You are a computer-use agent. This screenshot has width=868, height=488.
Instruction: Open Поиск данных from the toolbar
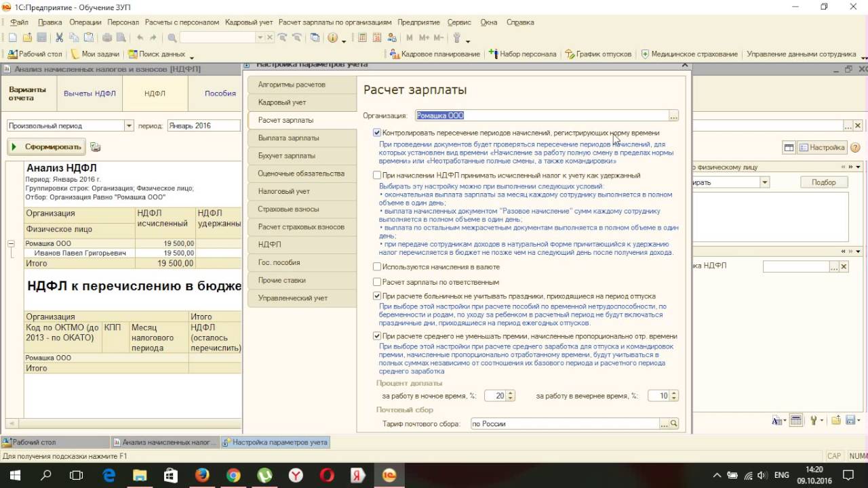[157, 54]
